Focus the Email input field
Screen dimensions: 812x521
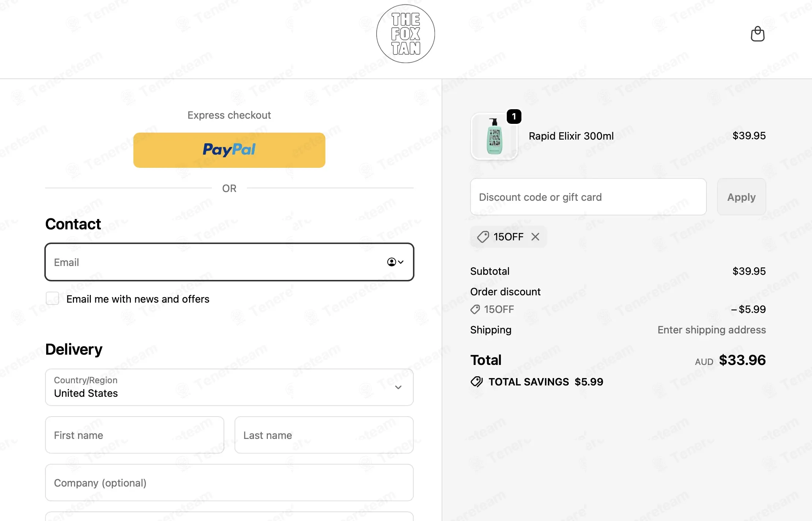[x=229, y=262]
